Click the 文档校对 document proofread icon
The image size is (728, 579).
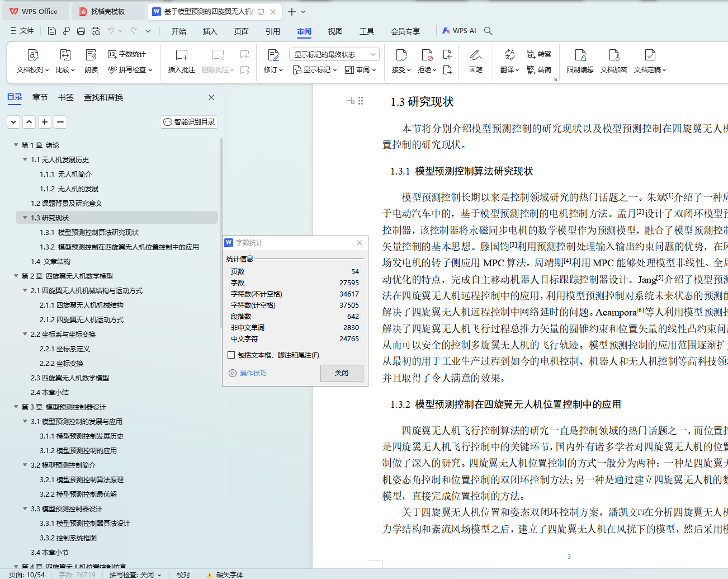click(x=33, y=55)
